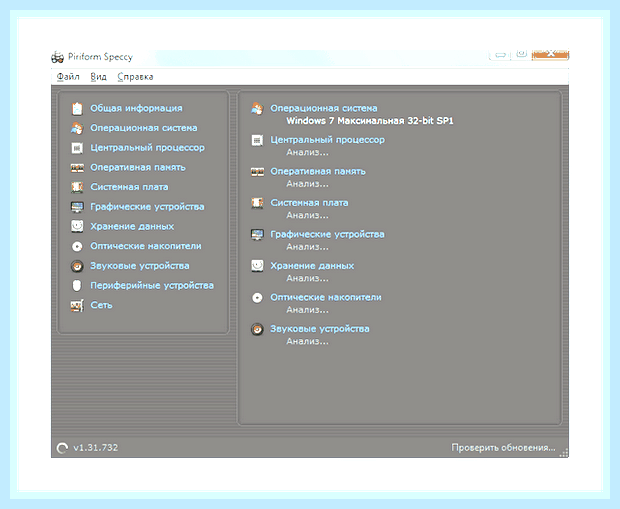620x509 pixels.
Task: Open the Справка menu
Action: point(135,77)
